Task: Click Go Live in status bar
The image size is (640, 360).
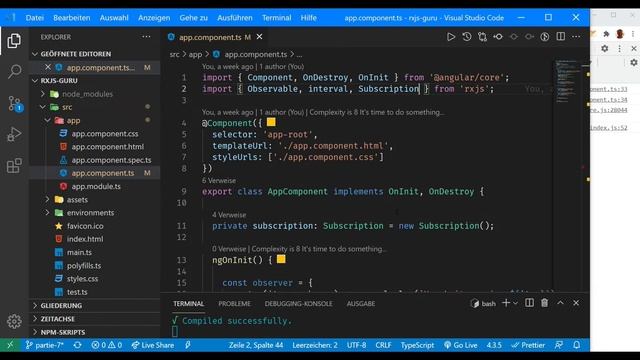Action: click(x=460, y=345)
